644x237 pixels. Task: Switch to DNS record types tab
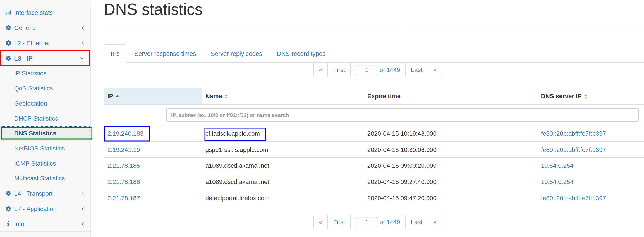(301, 54)
